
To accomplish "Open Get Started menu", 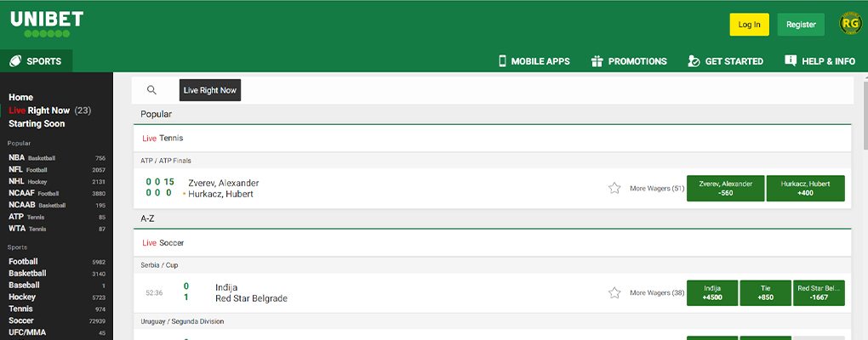I will 725,61.
